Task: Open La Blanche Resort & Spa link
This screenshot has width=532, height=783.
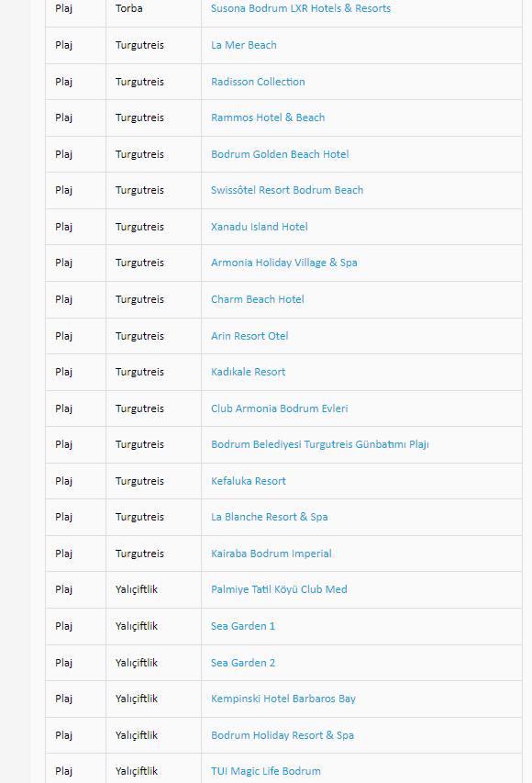Action: [x=269, y=517]
